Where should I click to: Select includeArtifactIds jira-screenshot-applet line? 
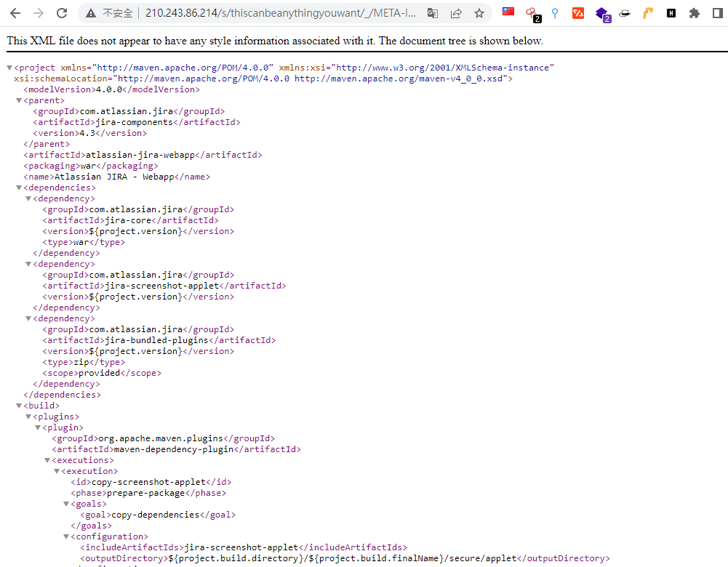click(244, 547)
